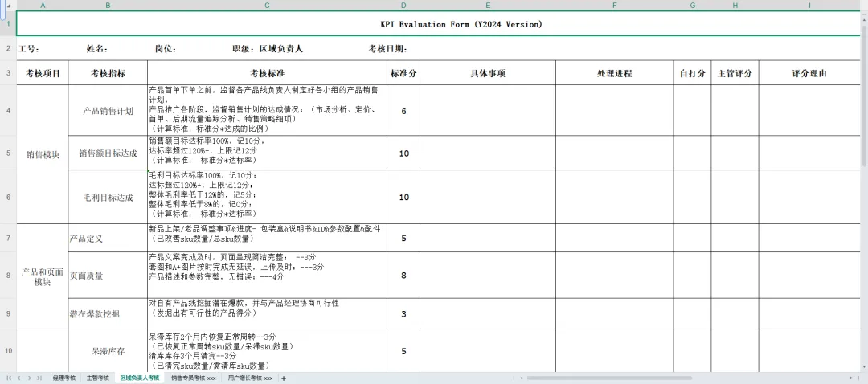The height and width of the screenshot is (384, 868).
Task: Select column D header
Action: 403,6
